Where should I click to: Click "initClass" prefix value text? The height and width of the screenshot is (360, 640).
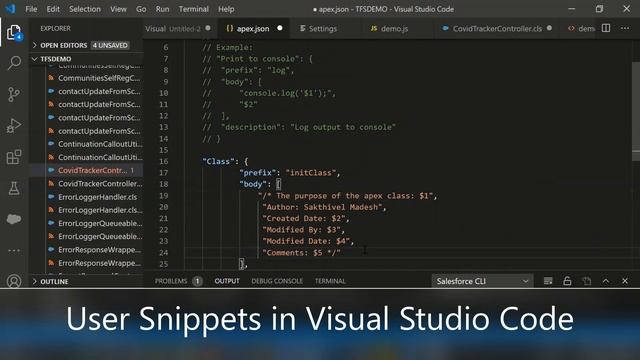click(311, 173)
